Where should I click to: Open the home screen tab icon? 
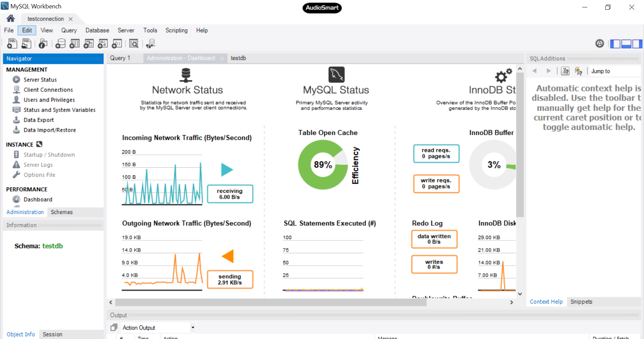tap(10, 18)
